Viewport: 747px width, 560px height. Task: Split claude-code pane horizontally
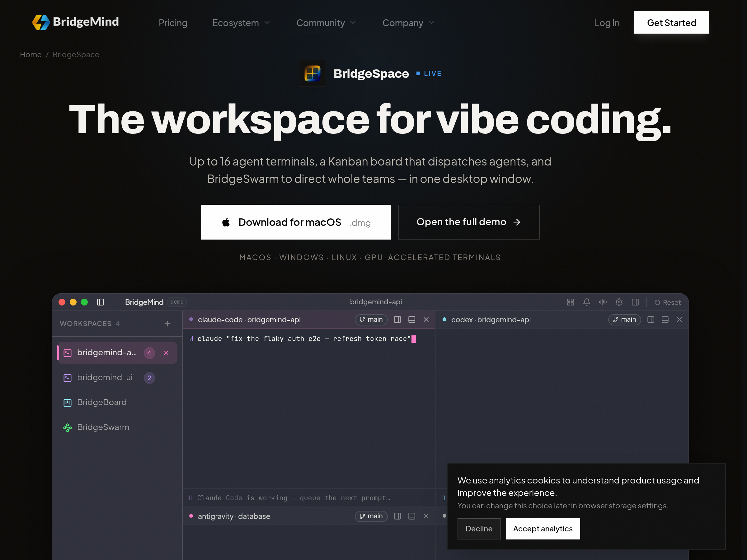(x=412, y=320)
